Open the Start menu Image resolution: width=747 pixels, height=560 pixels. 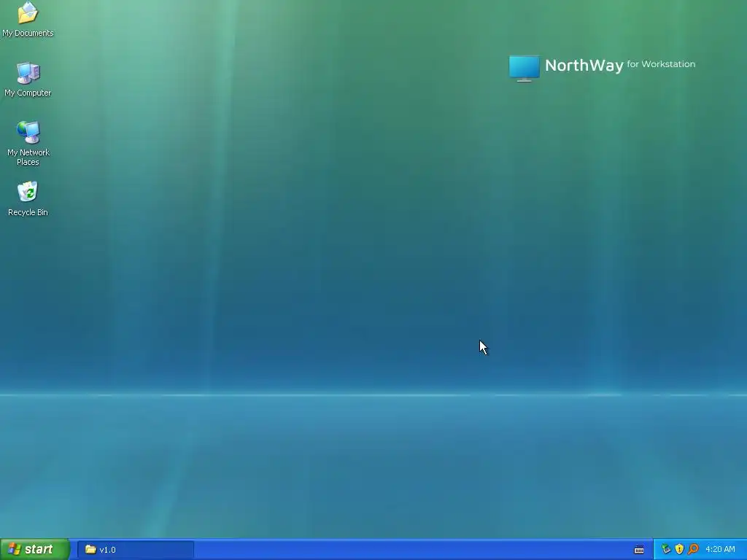tap(35, 550)
